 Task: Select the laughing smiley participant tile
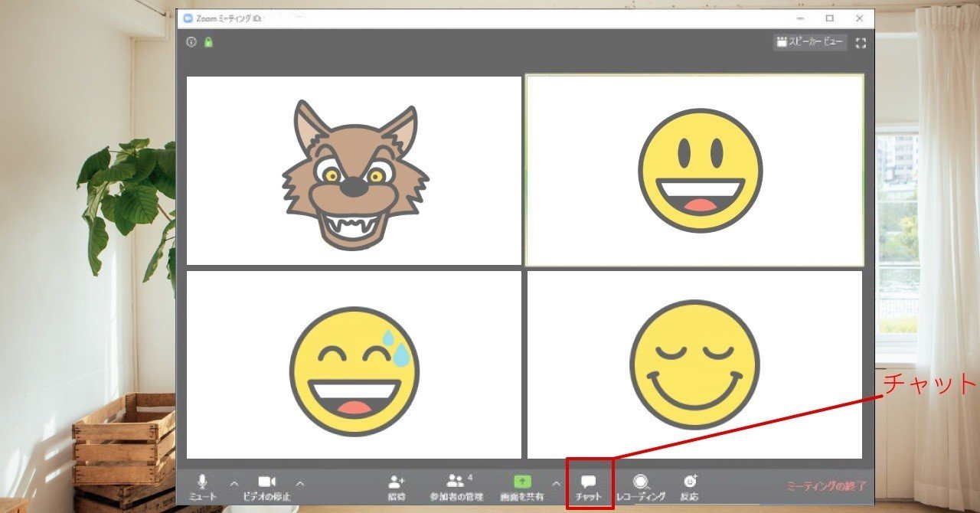694,170
